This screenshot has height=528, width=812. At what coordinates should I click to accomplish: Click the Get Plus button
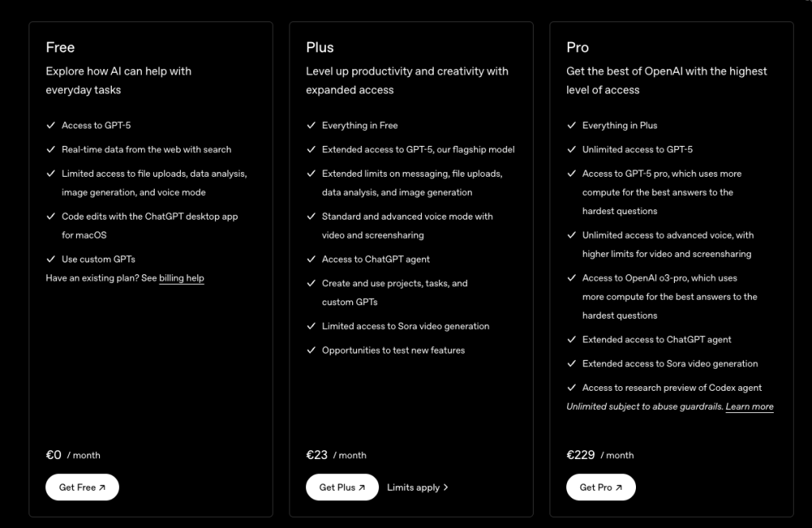pyautogui.click(x=342, y=488)
